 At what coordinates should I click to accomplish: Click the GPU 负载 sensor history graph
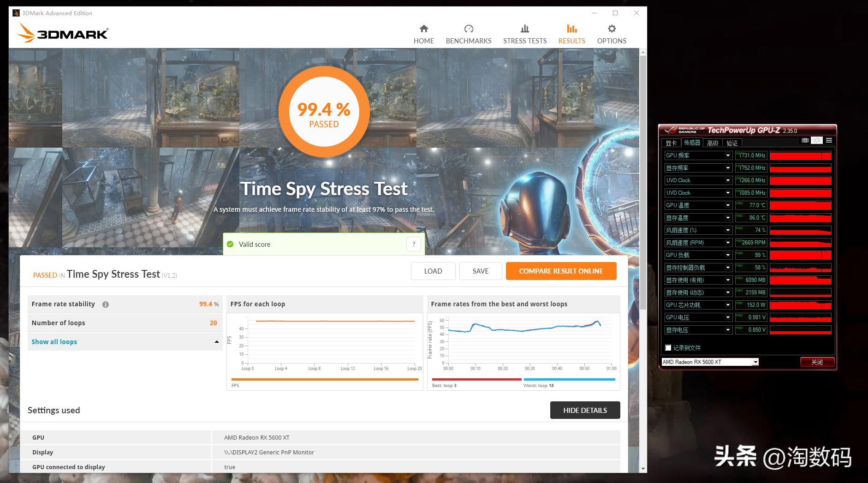pos(801,255)
